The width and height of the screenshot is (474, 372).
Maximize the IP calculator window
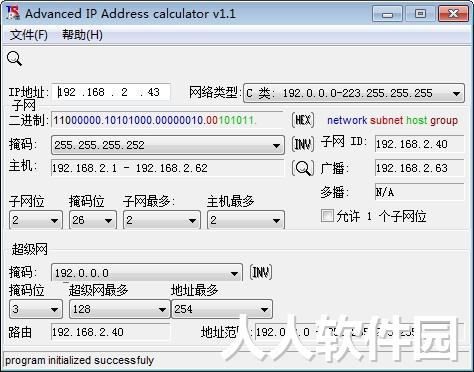tap(420, 14)
